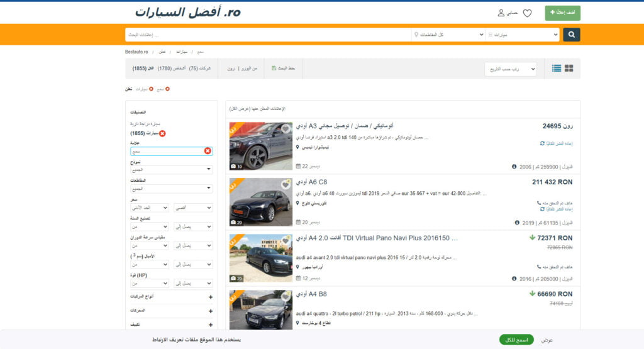Click verified phone icon on A6 C8 listing
The height and width of the screenshot is (349, 644).
tap(539, 203)
